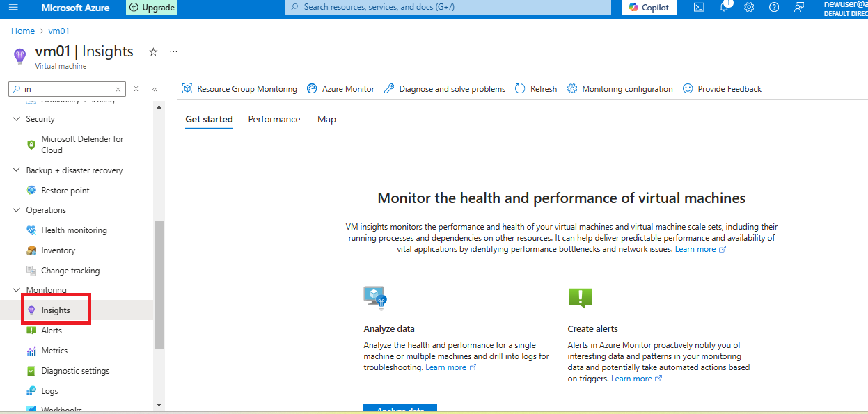Click the Upgrade button

(x=152, y=7)
